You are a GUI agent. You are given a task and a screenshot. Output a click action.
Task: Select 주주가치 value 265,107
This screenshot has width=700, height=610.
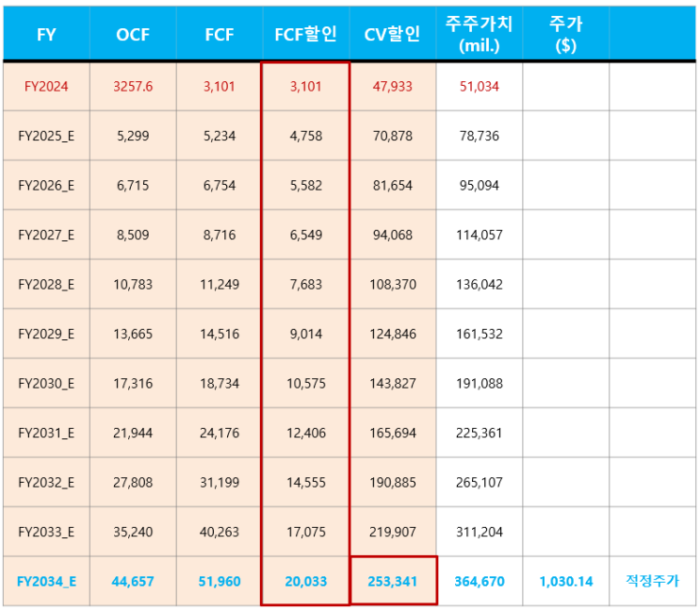pyautogui.click(x=480, y=483)
